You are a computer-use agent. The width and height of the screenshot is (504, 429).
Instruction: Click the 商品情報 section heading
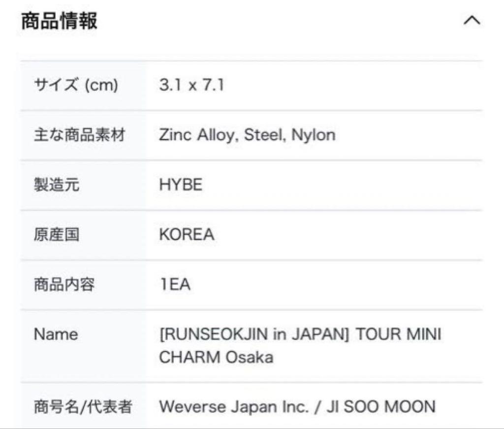[59, 21]
